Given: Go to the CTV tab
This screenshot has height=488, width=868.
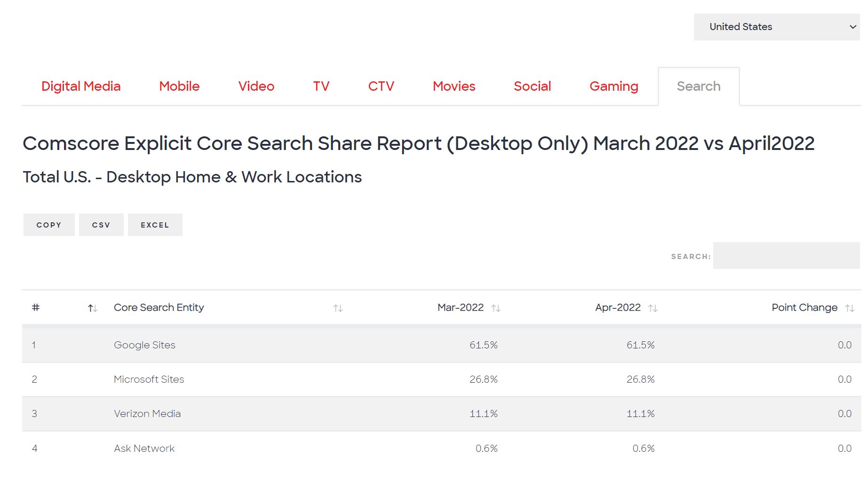Looking at the screenshot, I should point(381,86).
